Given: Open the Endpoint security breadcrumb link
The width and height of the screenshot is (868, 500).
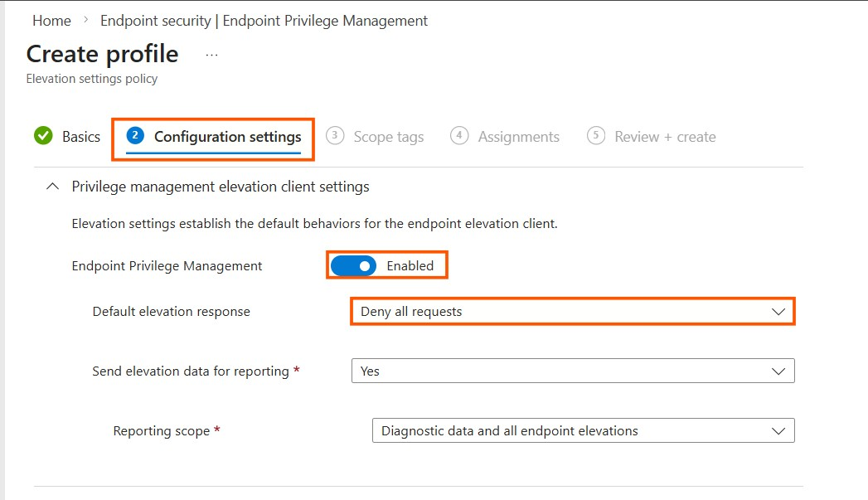Looking at the screenshot, I should [x=157, y=20].
